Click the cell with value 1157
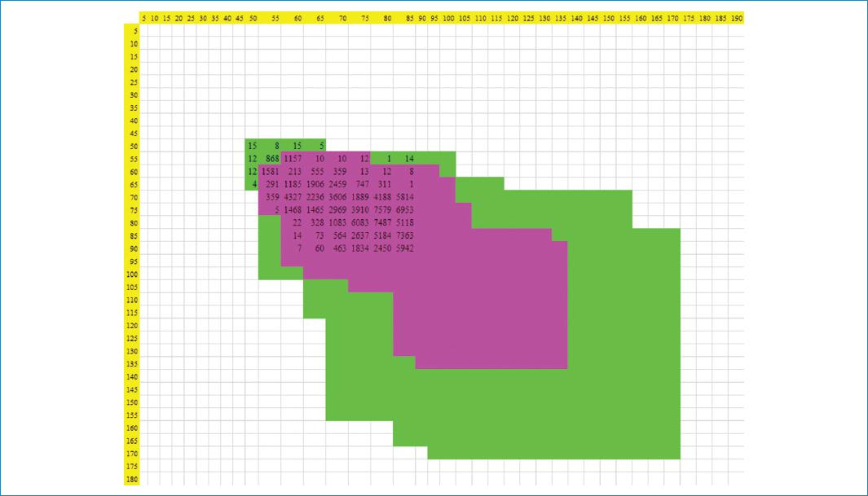Image resolution: width=868 pixels, height=496 pixels. [x=293, y=159]
